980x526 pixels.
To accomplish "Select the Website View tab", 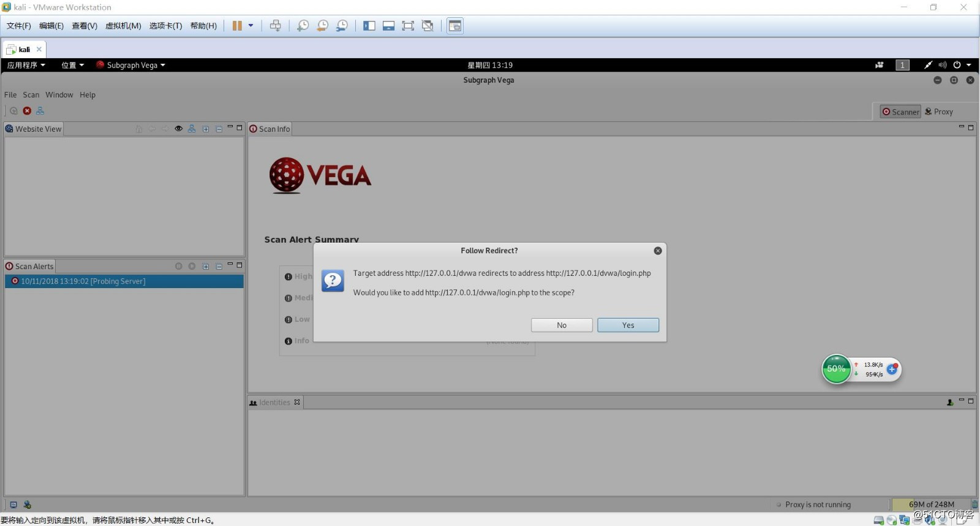I will (x=34, y=129).
